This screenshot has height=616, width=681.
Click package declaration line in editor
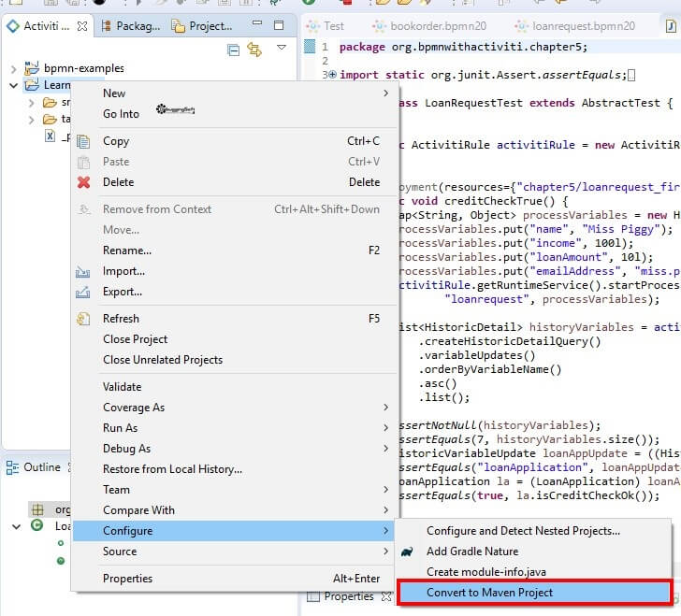pyautogui.click(x=463, y=47)
